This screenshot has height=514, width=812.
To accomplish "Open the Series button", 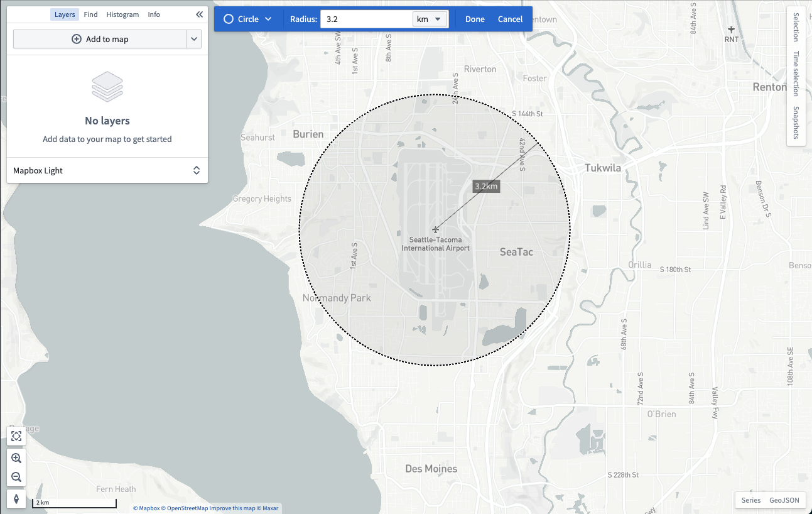I will pyautogui.click(x=751, y=500).
